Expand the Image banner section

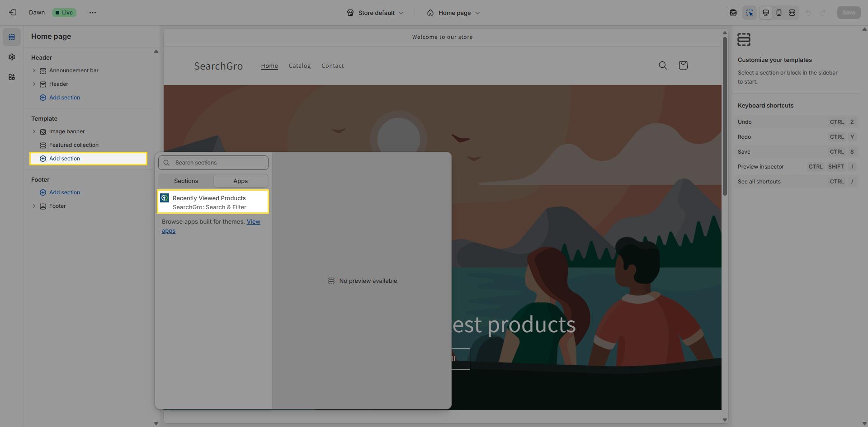(34, 131)
